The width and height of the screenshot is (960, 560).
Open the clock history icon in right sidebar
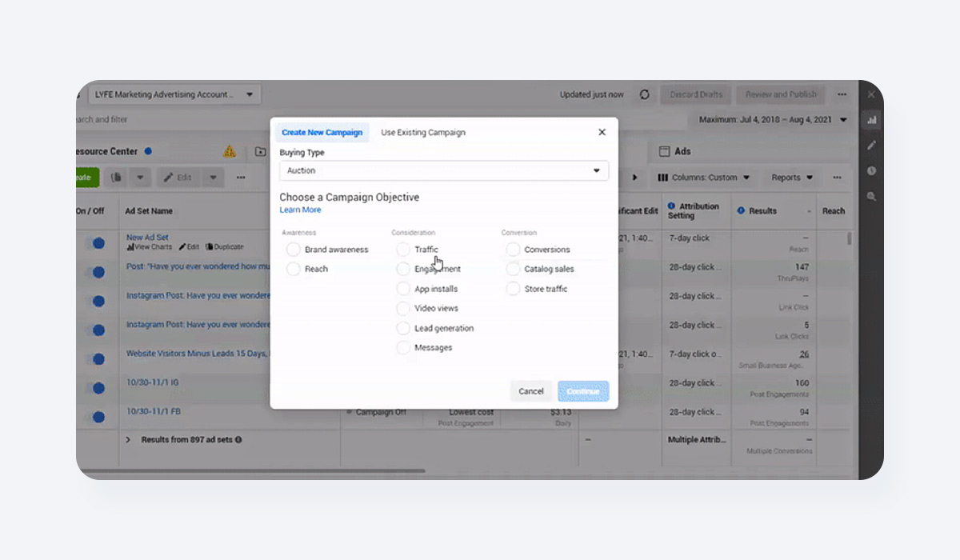tap(871, 171)
